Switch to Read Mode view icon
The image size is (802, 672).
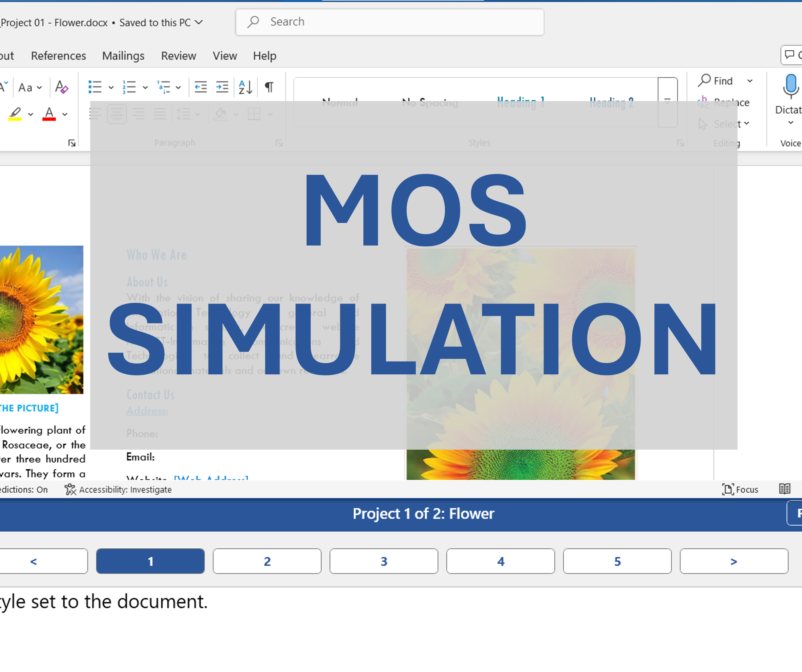[x=785, y=489]
